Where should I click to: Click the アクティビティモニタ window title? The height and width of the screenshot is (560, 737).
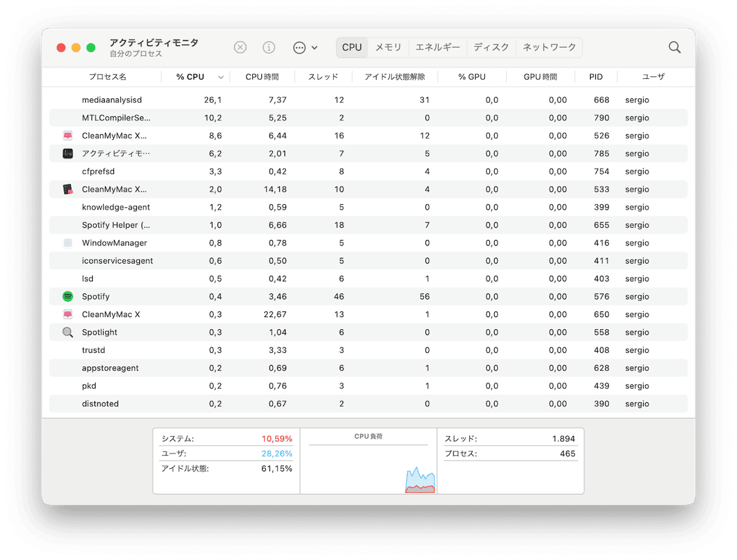point(153,43)
